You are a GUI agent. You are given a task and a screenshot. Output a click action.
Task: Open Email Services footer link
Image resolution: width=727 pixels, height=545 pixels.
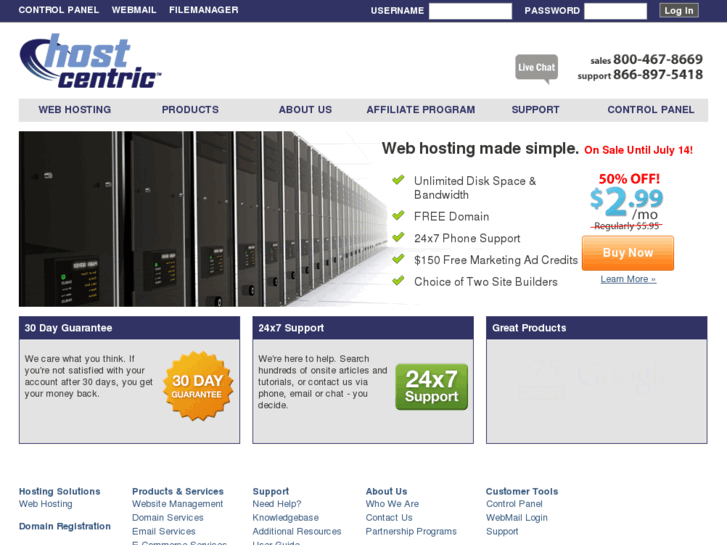pyautogui.click(x=164, y=532)
